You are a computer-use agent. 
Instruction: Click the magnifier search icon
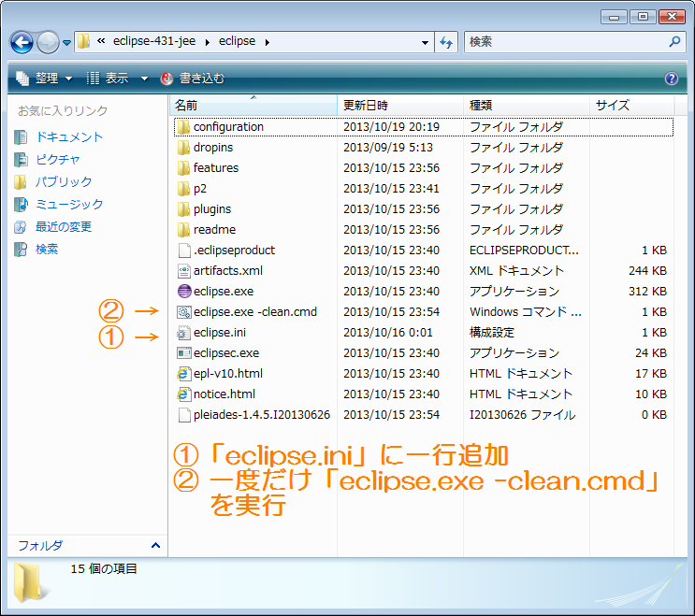(674, 42)
